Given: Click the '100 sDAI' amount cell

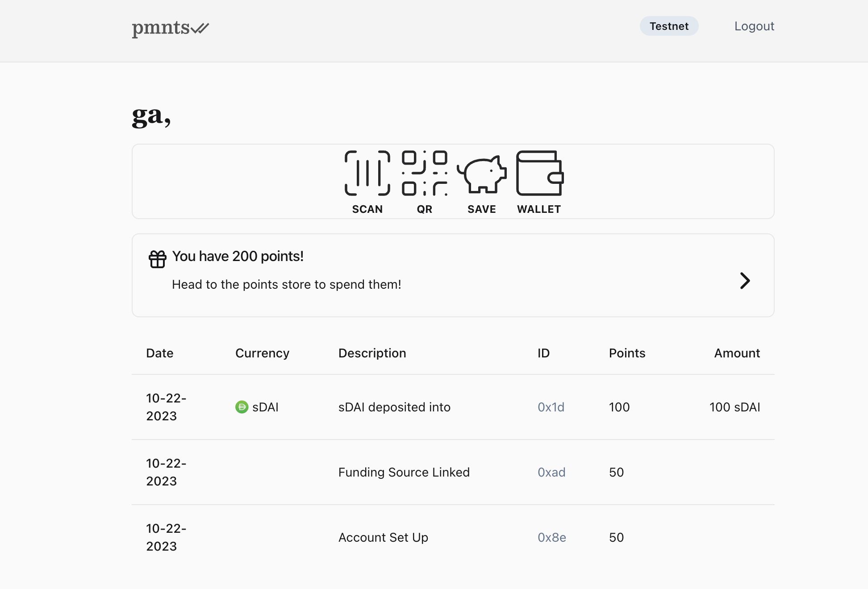Looking at the screenshot, I should (x=735, y=407).
